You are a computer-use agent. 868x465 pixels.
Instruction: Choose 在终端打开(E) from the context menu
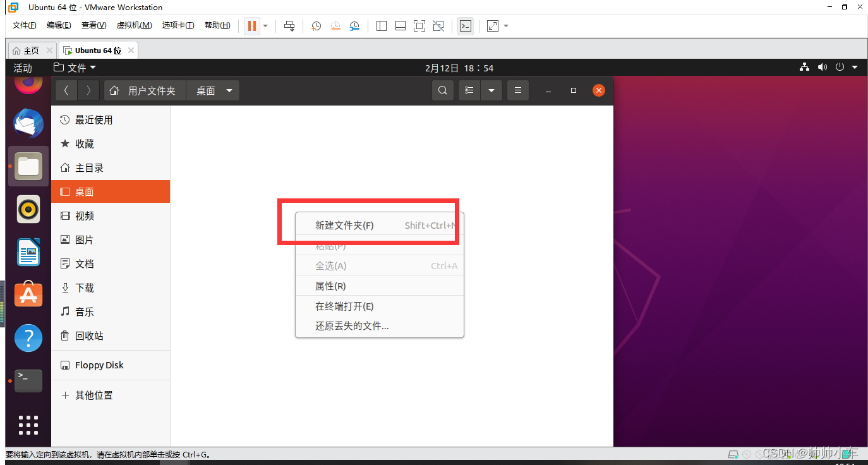380,306
